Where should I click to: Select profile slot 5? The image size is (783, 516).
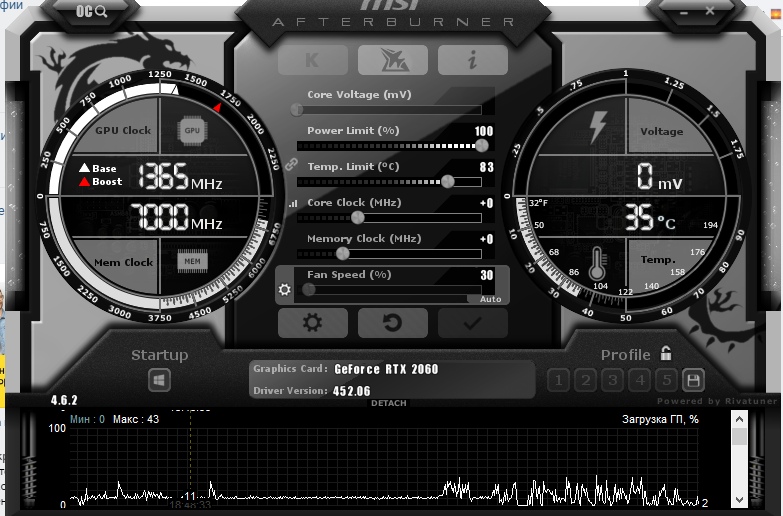[x=666, y=381]
